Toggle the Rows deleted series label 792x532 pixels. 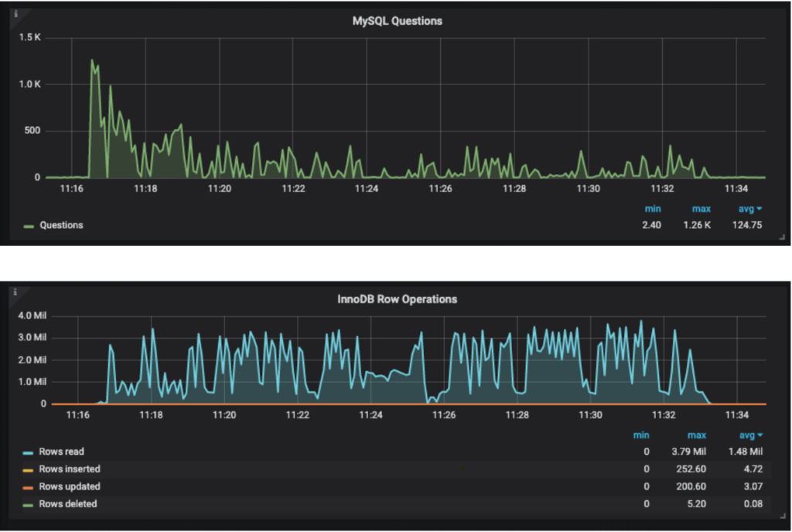(67, 504)
